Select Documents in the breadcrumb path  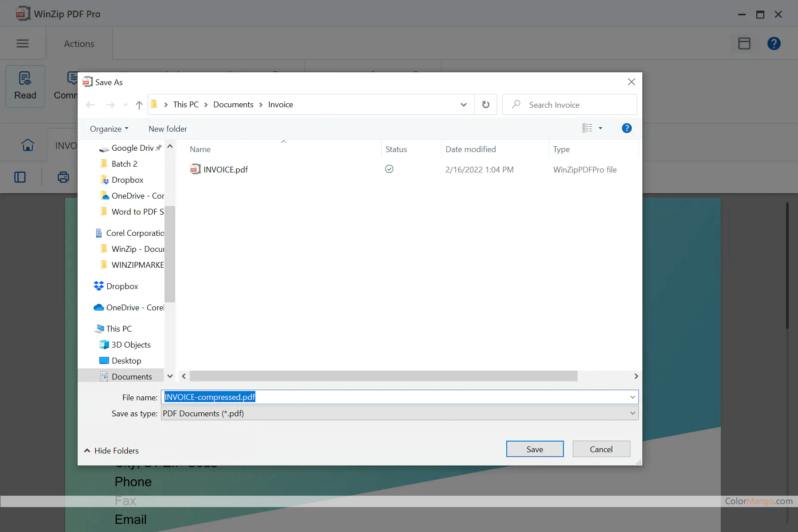(233, 104)
